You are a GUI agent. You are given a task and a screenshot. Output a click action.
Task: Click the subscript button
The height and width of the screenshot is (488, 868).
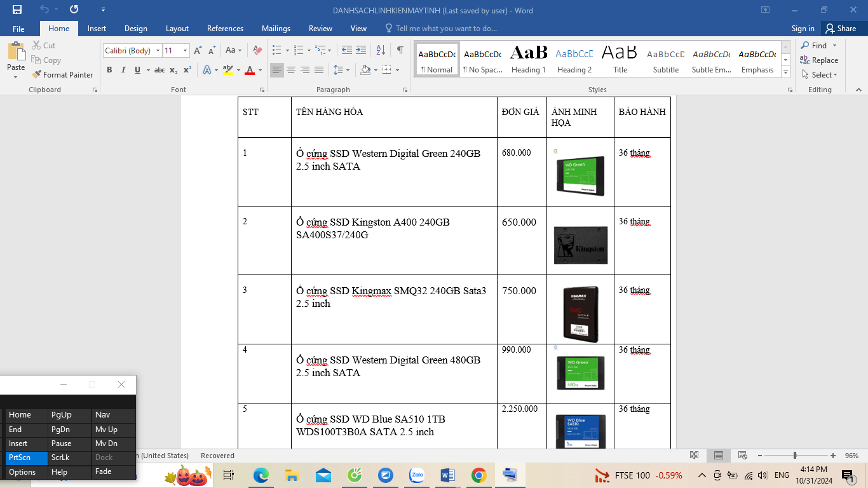point(172,69)
